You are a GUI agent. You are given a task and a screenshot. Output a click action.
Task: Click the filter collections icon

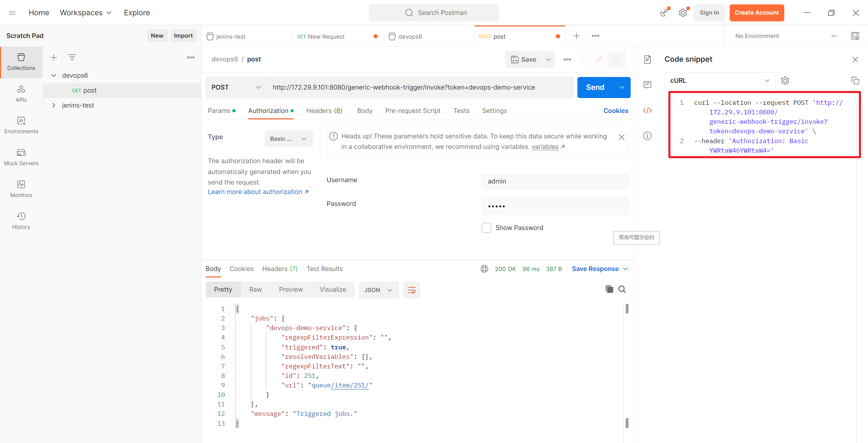(72, 58)
